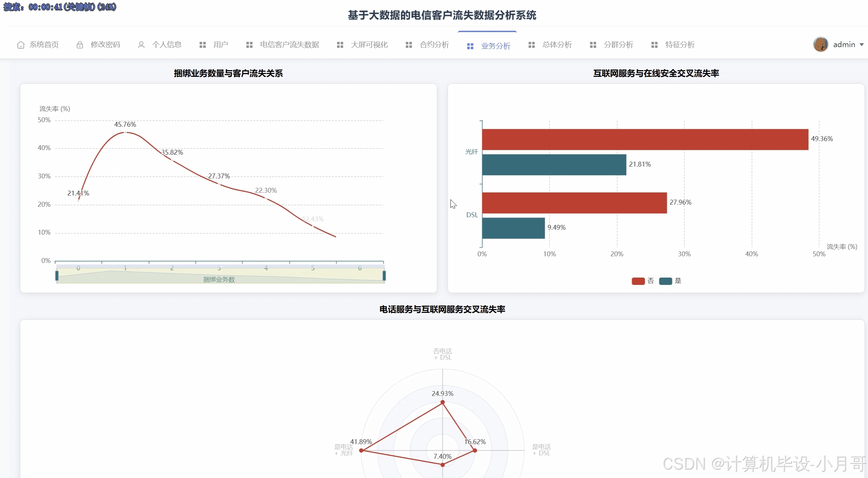The image size is (868, 478).
Task: Click the 49.36% red 光纤 bar
Action: tap(645, 140)
